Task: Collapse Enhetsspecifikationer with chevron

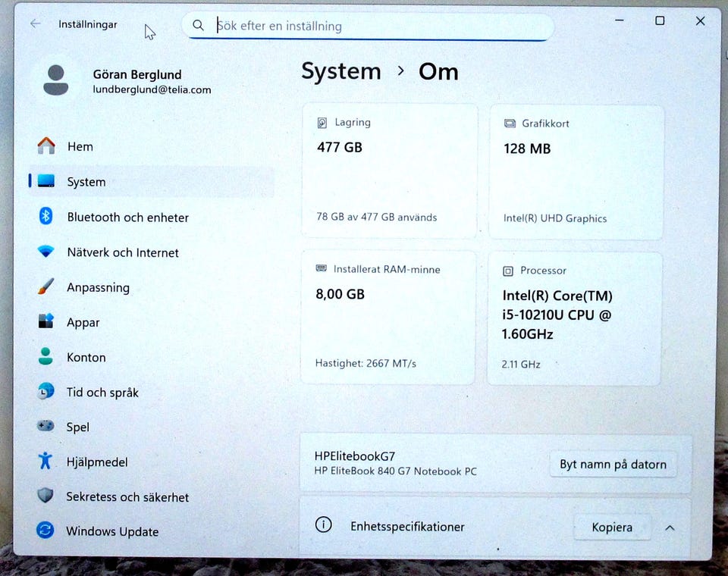Action: (x=670, y=527)
